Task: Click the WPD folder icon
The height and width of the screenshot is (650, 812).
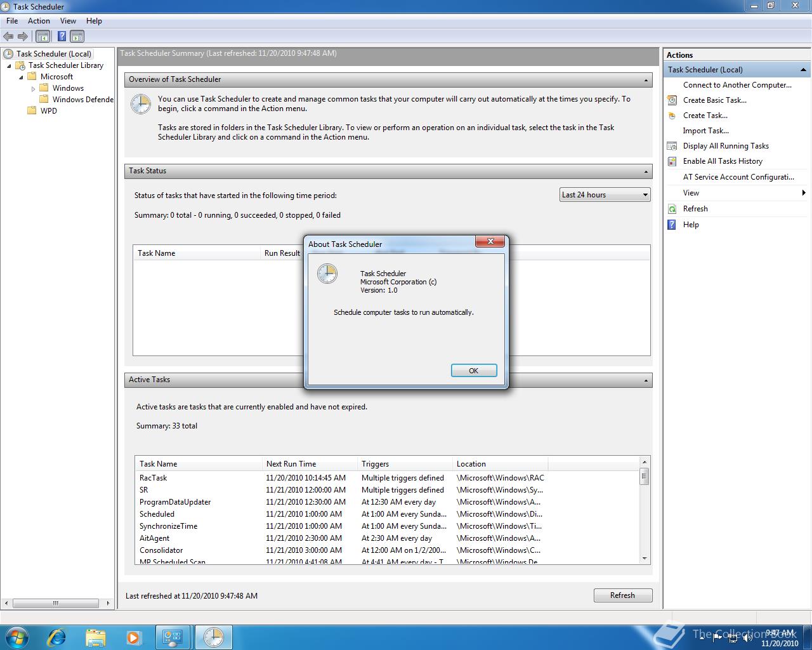Action: coord(32,111)
